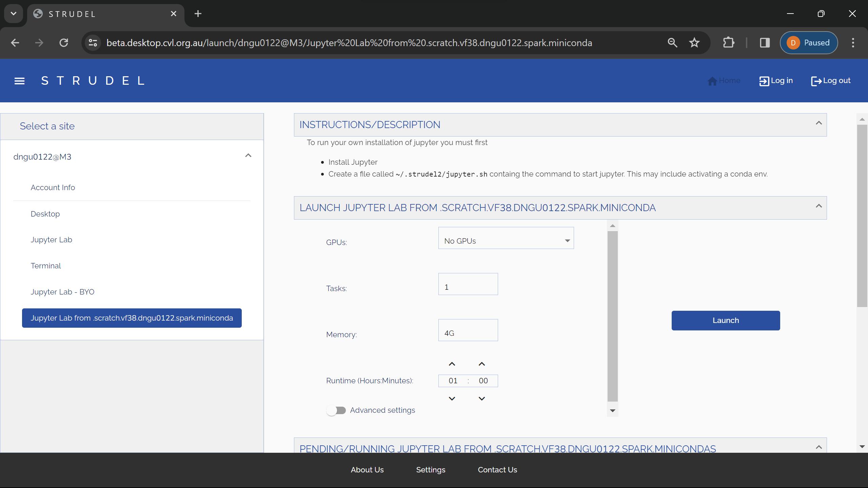Bookmark this tab with the star
Screen dimensions: 868x488
pos(694,43)
